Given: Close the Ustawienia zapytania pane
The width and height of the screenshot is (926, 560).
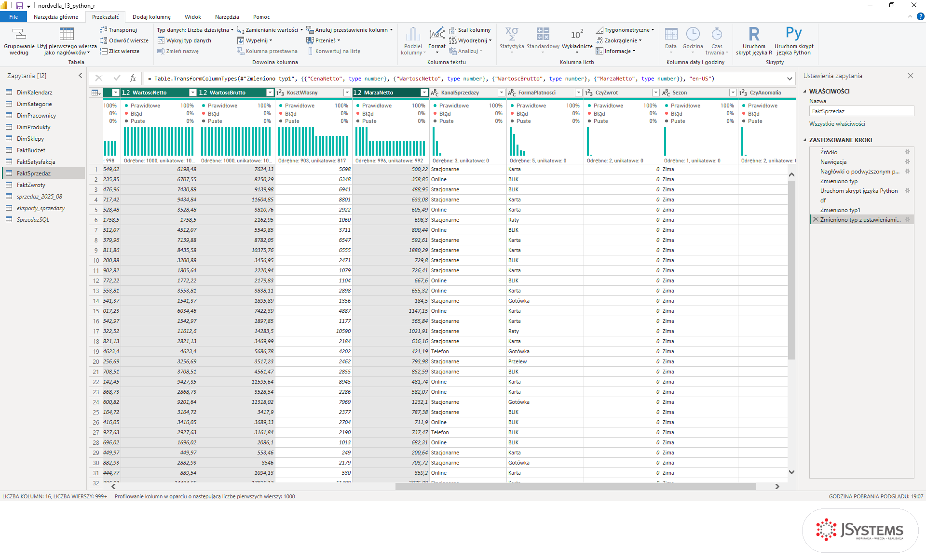Looking at the screenshot, I should pyautogui.click(x=911, y=76).
